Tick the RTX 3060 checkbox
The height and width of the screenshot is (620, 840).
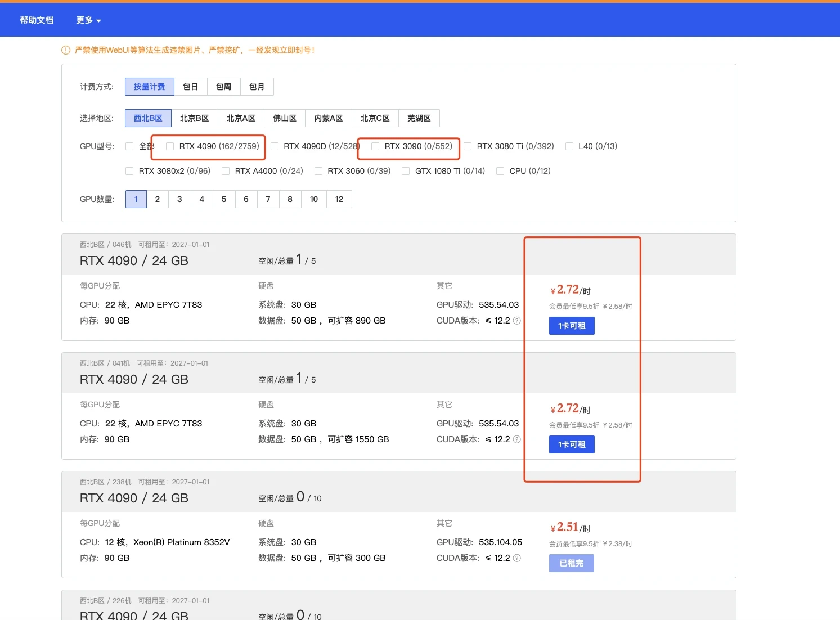pos(318,171)
